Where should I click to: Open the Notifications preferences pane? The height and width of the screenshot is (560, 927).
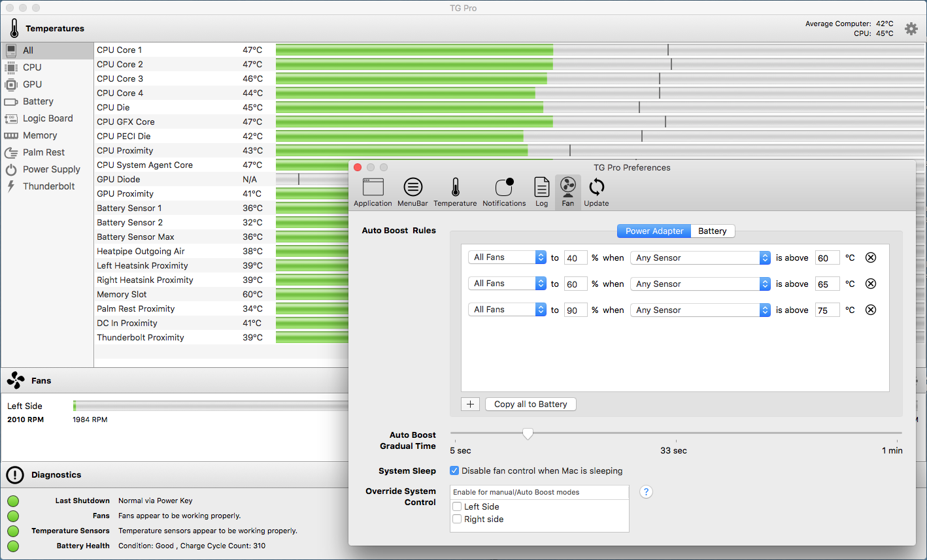(x=504, y=192)
